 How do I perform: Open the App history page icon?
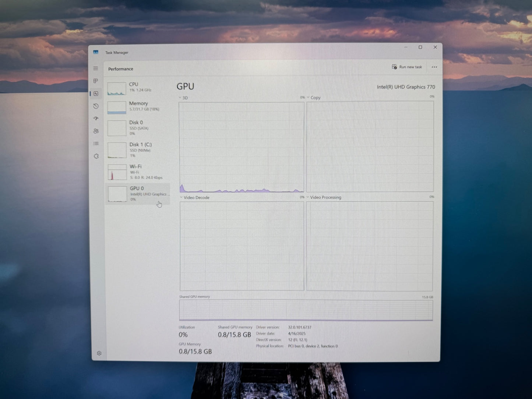coord(96,106)
